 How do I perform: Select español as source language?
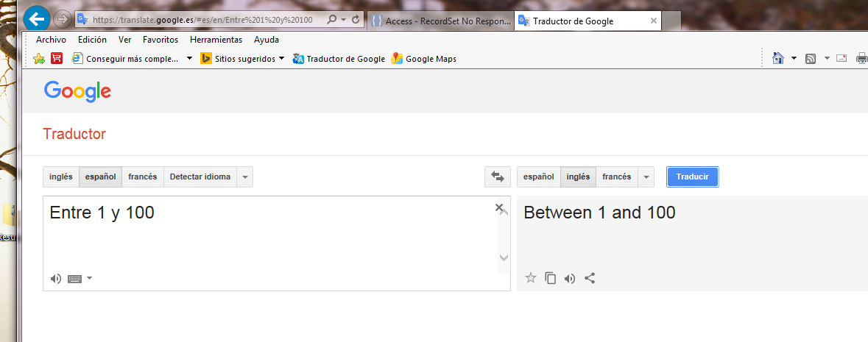click(x=100, y=177)
